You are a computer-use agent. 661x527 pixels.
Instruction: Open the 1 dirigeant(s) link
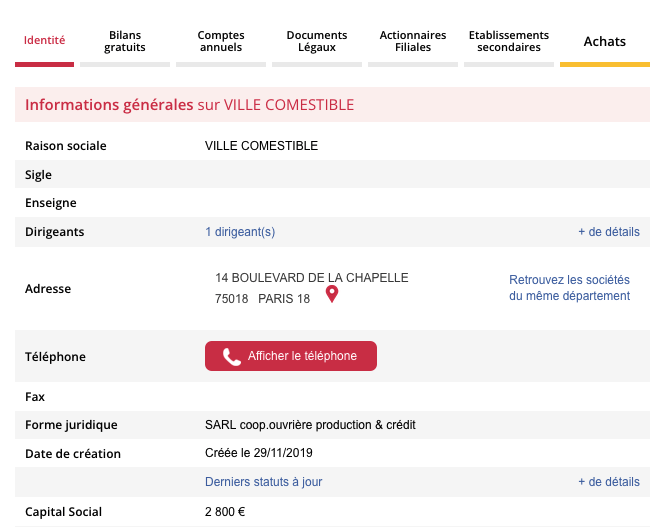240,232
